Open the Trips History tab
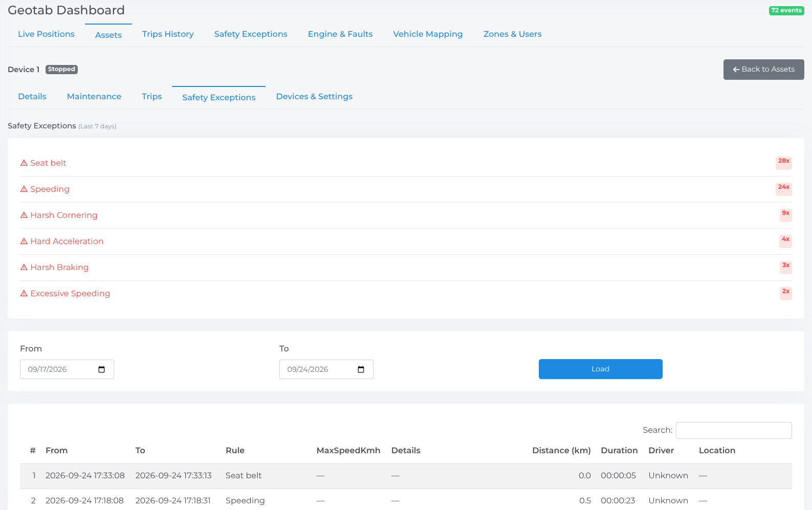Viewport: 812px width, 510px height. pos(168,34)
